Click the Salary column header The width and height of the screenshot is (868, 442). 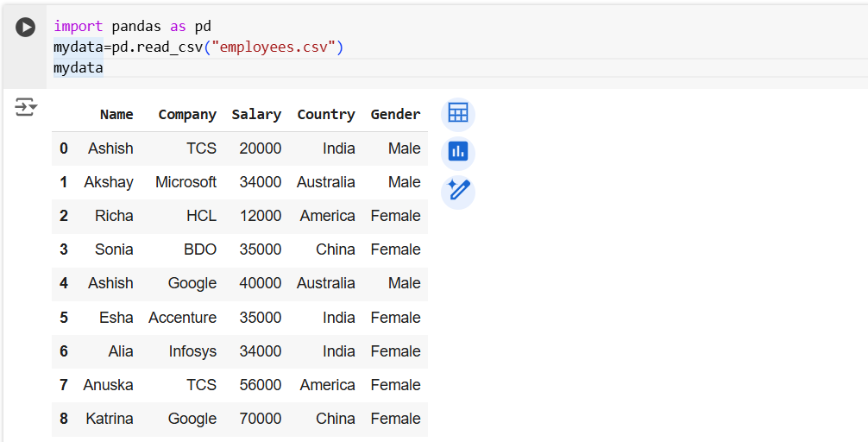tap(256, 114)
